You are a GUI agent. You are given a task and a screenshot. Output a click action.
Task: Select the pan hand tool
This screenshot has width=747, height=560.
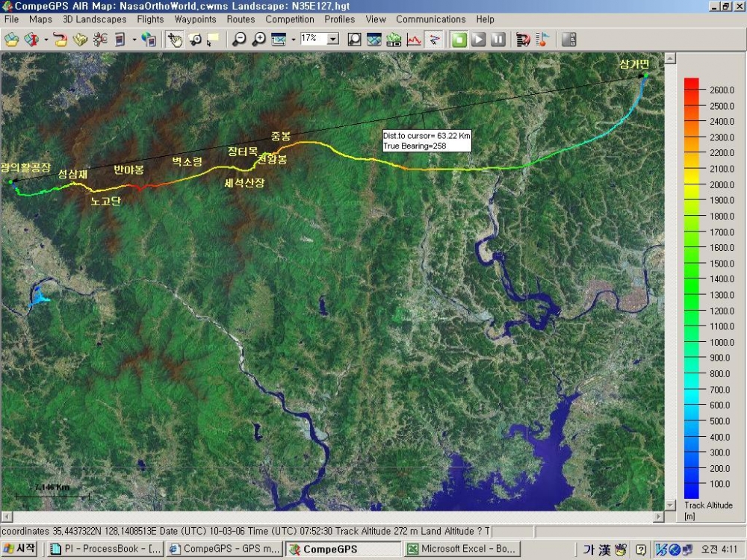(x=175, y=39)
